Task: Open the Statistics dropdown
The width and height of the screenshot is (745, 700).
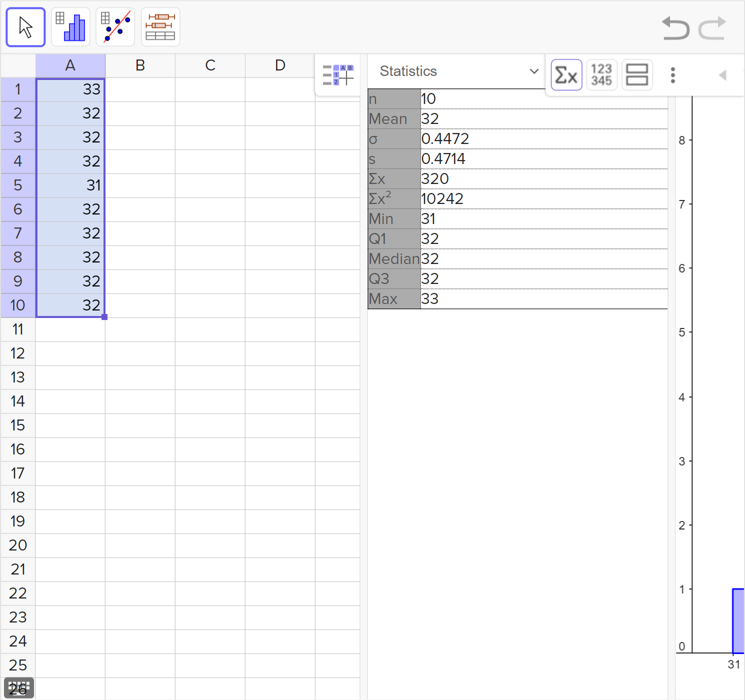Action: tap(459, 71)
